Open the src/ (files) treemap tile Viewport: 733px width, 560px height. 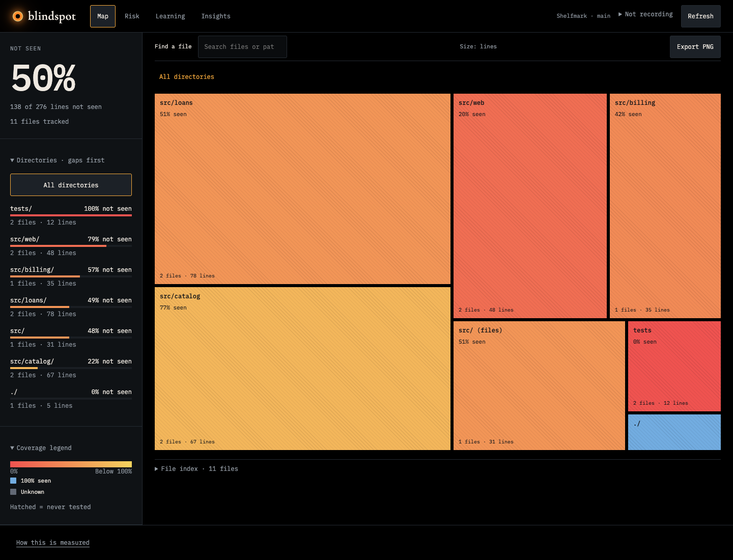coord(539,385)
